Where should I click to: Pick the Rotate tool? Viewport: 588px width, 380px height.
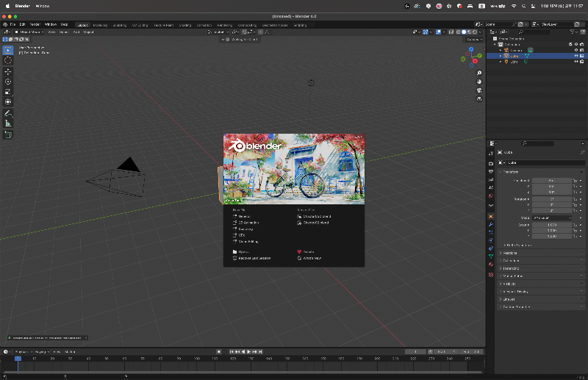coord(8,82)
